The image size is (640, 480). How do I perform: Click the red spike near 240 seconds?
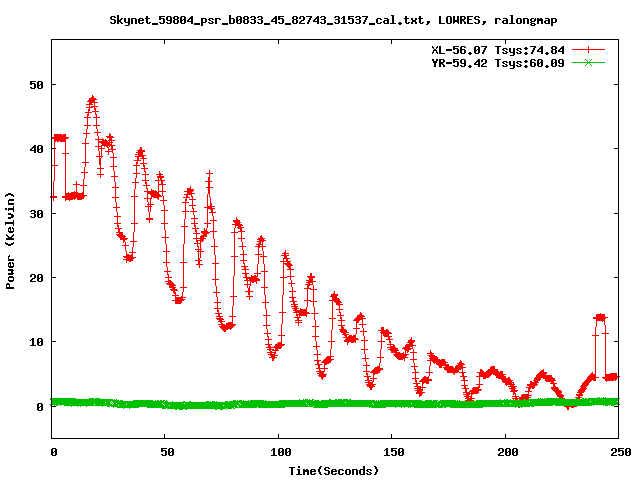click(600, 317)
